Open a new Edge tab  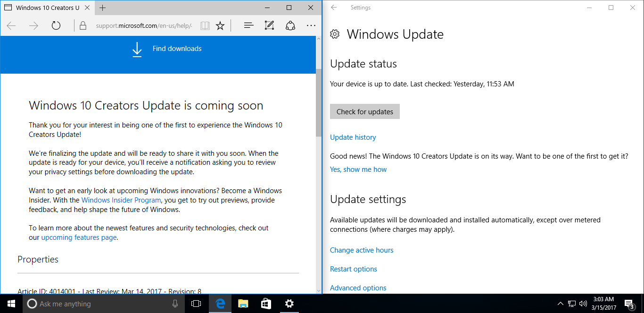pos(103,8)
